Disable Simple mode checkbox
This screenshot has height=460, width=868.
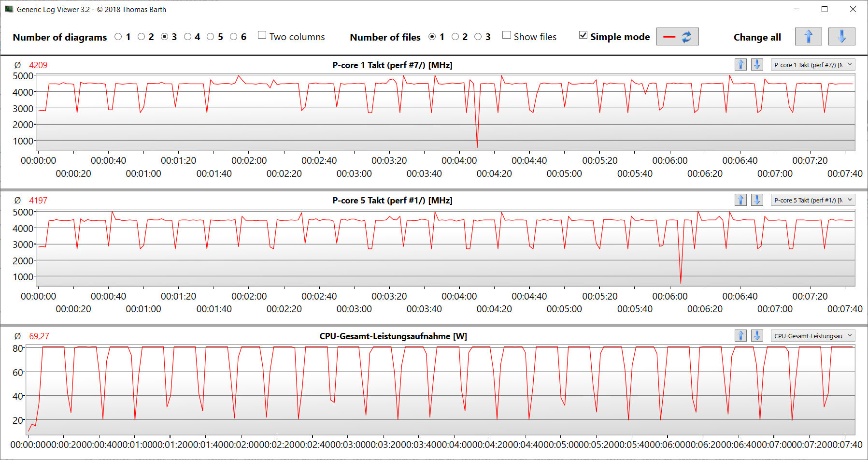(583, 35)
